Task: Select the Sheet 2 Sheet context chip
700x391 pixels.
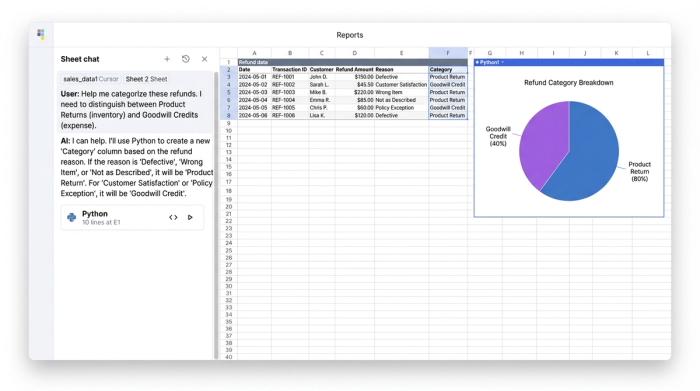Action: click(x=146, y=79)
